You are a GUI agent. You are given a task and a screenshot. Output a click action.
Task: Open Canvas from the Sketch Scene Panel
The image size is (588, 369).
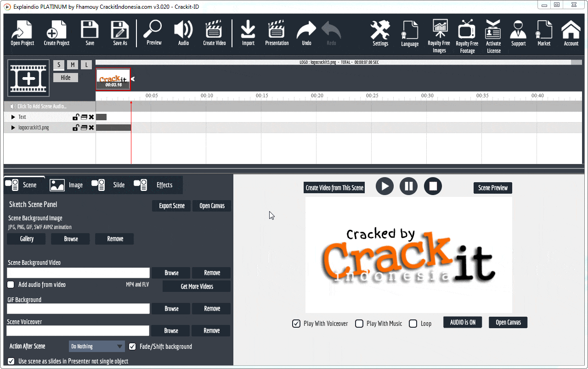pos(212,206)
